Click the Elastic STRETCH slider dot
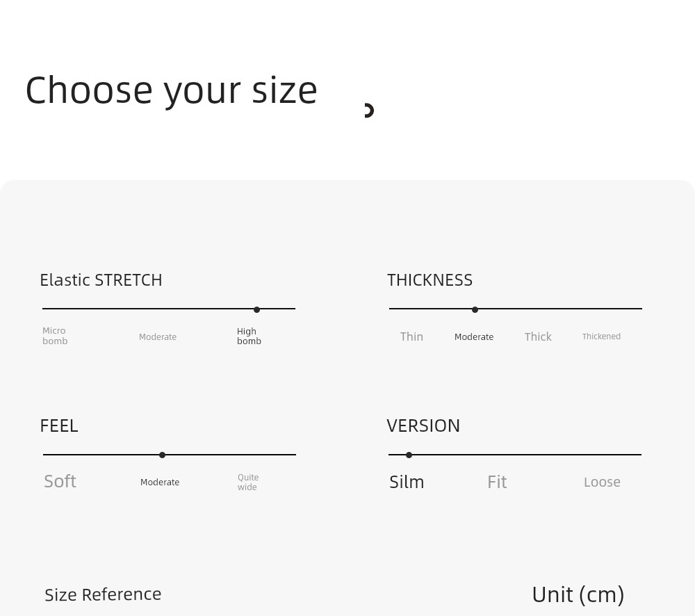 point(256,309)
